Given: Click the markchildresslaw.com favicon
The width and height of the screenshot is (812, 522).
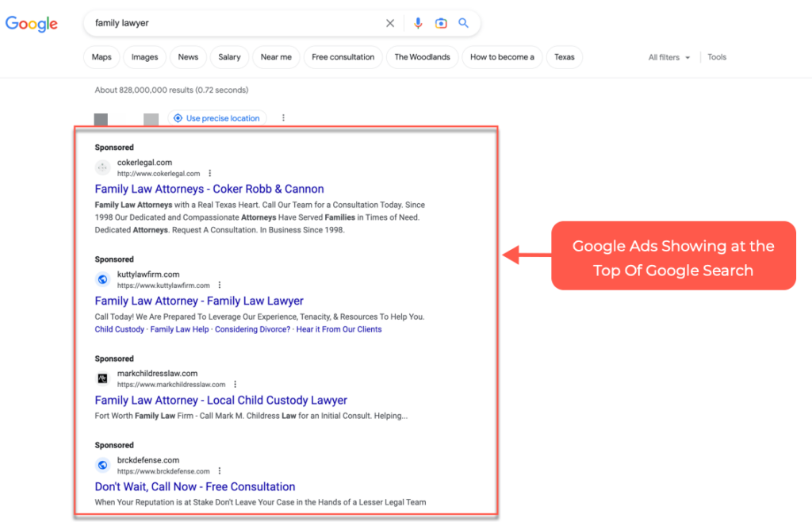Looking at the screenshot, I should [102, 378].
